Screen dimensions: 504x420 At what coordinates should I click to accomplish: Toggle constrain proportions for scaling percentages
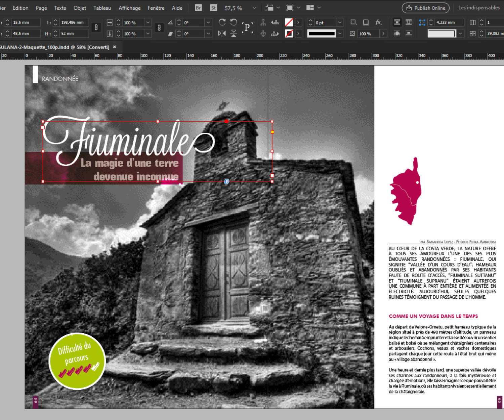click(159, 28)
